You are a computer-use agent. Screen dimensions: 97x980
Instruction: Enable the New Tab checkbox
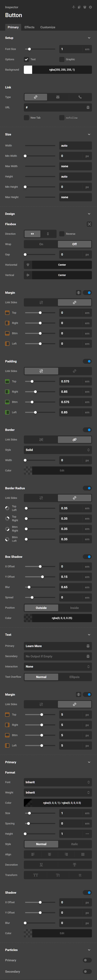pos(26,118)
